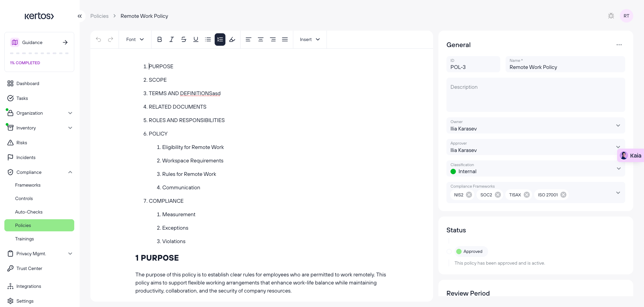Screen dimensions: 644x307
Task: Click the underline icon
Action: point(196,39)
